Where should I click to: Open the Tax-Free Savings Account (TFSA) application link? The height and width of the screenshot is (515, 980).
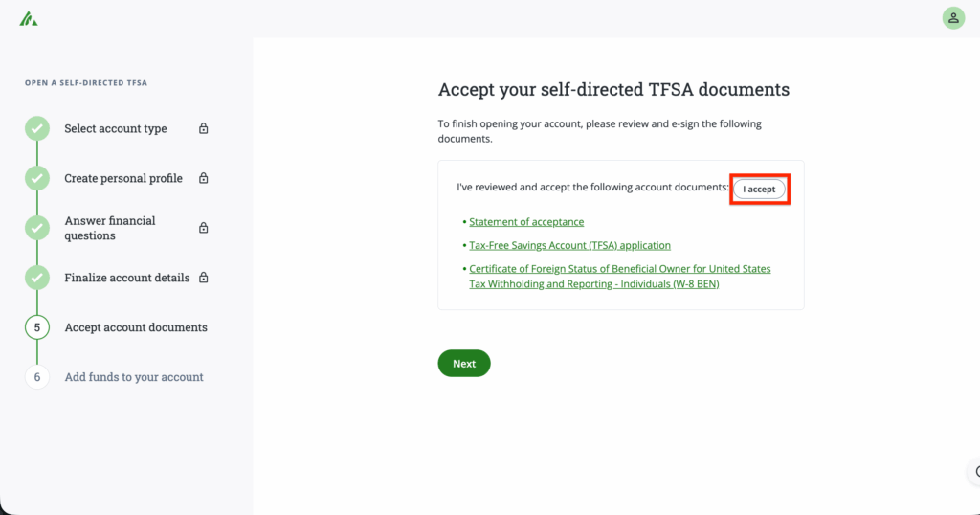click(569, 246)
